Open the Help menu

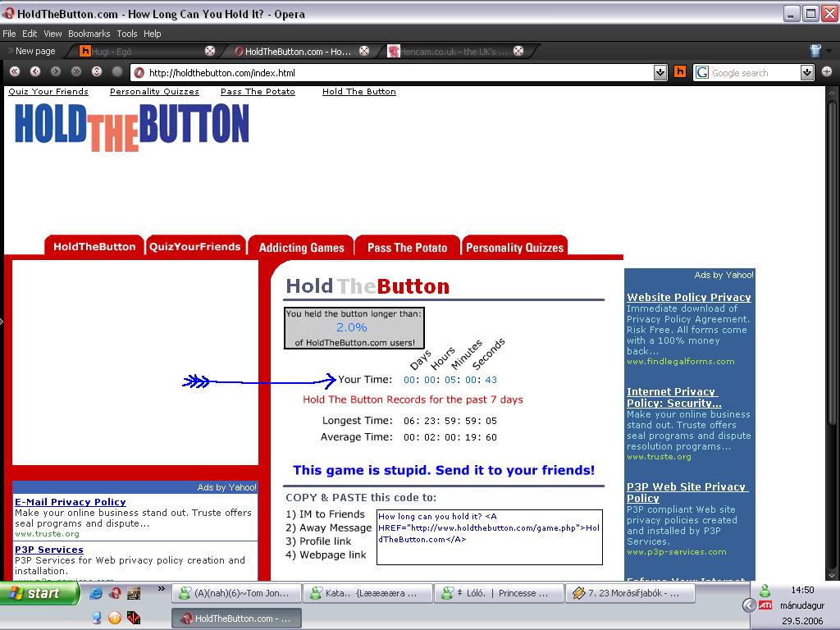tap(152, 33)
